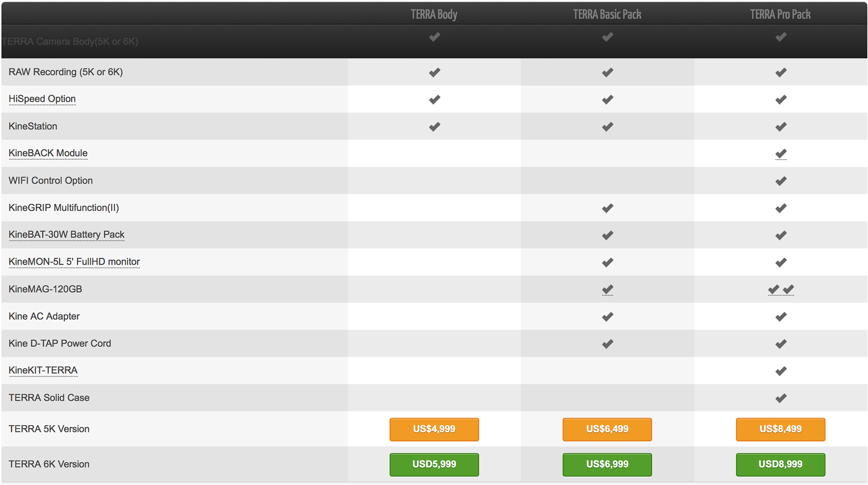Click the TERRA 5K Version label
This screenshot has height=485, width=868.
tap(49, 429)
